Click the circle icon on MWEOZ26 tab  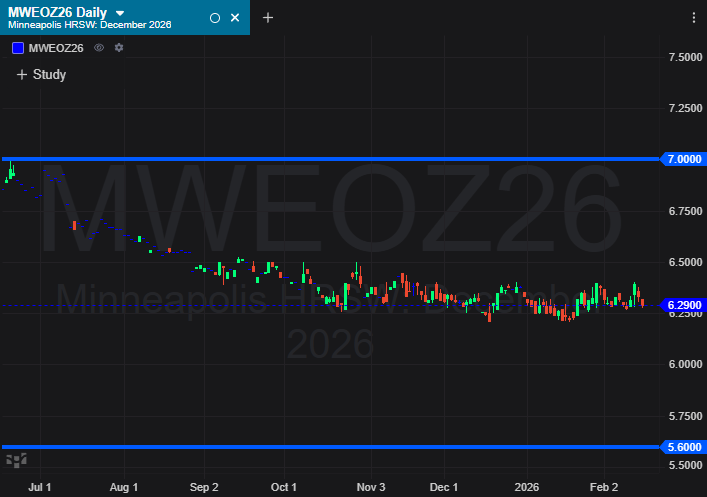click(215, 18)
